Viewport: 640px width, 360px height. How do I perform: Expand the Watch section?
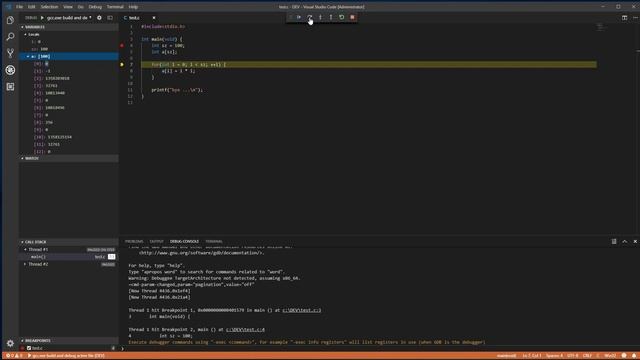click(x=69, y=158)
